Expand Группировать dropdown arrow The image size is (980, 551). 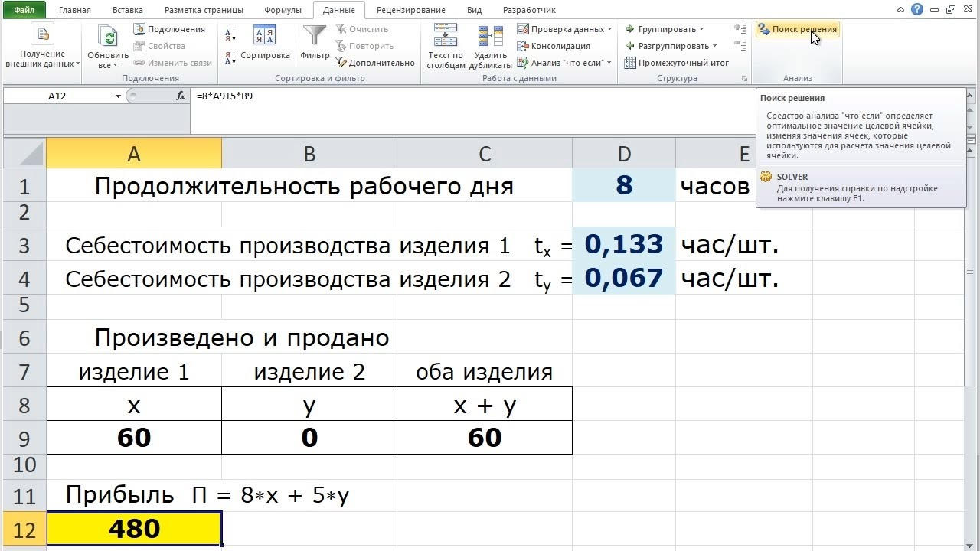[x=701, y=29]
